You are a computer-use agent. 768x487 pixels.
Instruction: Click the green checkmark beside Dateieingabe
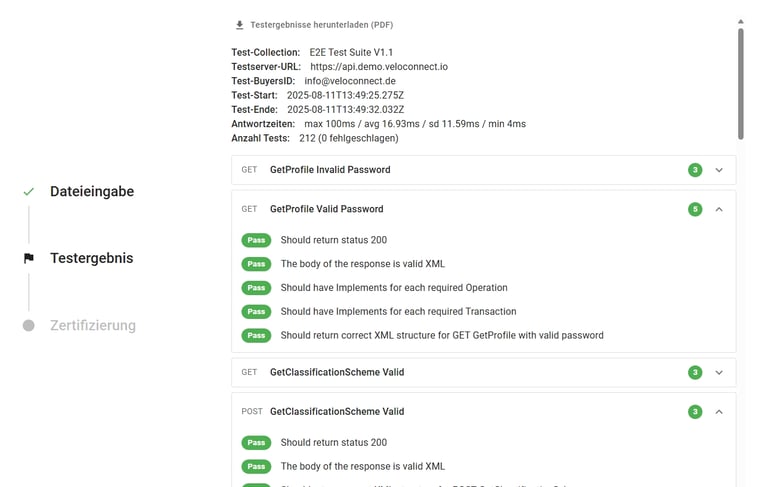29,192
